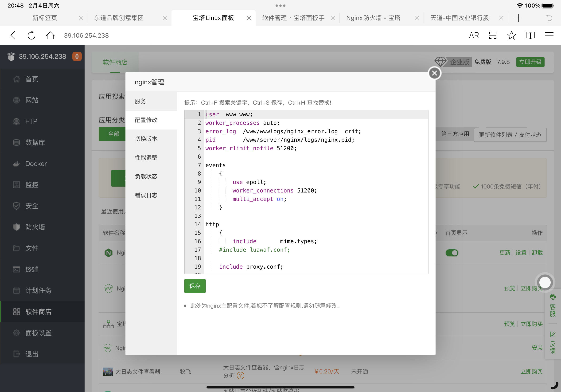Screen dimensions: 561x392
Task: Open the 监控 monitoring page
Action: [x=32, y=185]
